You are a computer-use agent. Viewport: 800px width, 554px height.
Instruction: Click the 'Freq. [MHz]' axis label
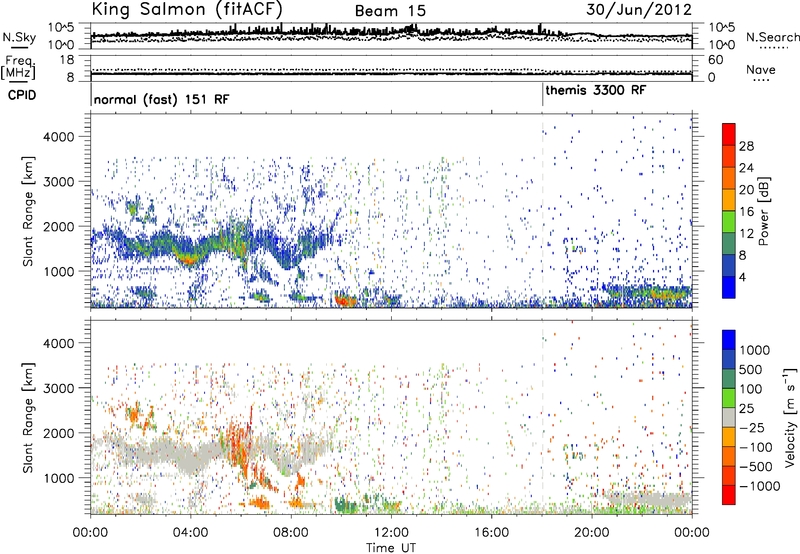coord(19,67)
